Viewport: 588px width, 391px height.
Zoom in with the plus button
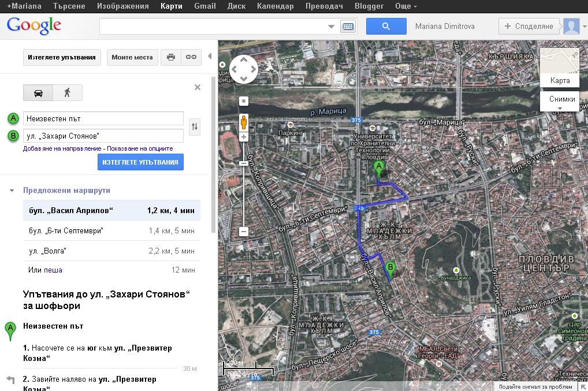click(x=244, y=137)
